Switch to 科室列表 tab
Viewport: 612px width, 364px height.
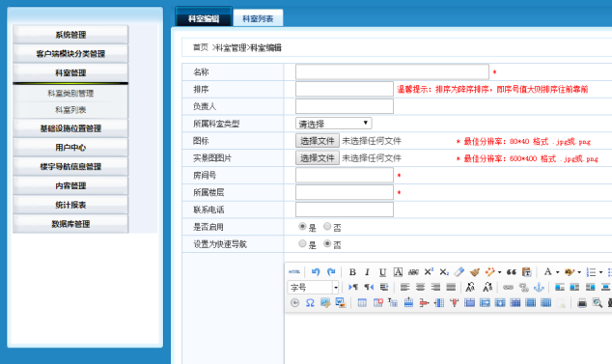(258, 18)
